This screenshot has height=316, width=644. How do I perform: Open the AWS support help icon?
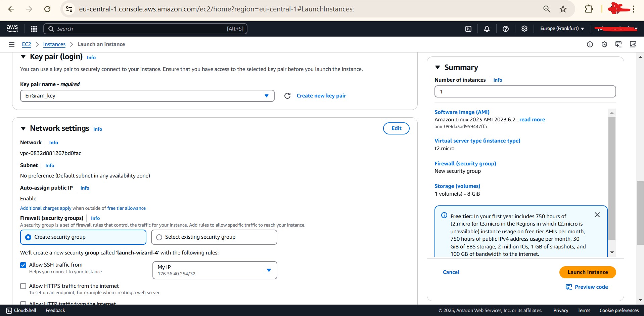click(505, 29)
